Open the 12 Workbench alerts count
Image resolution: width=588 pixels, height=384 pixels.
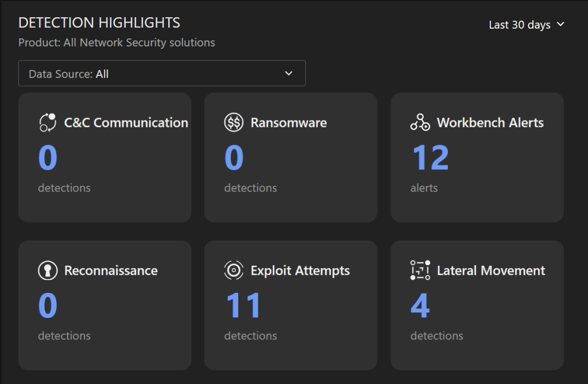pyautogui.click(x=430, y=158)
